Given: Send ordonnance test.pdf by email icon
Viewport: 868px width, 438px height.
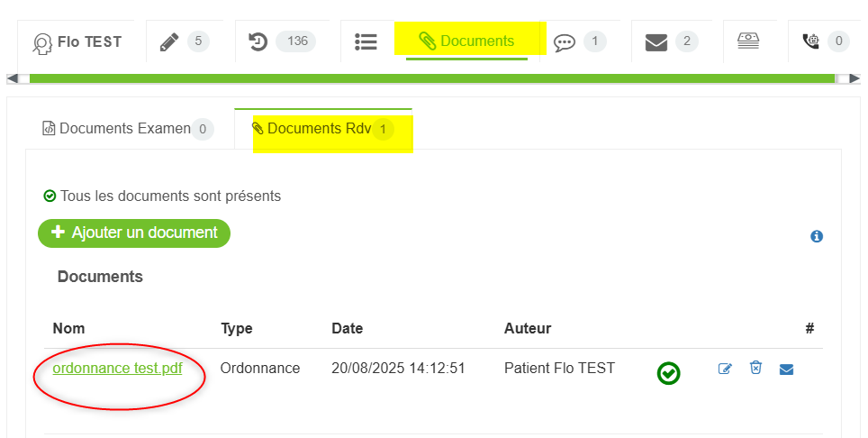Looking at the screenshot, I should pos(786,369).
